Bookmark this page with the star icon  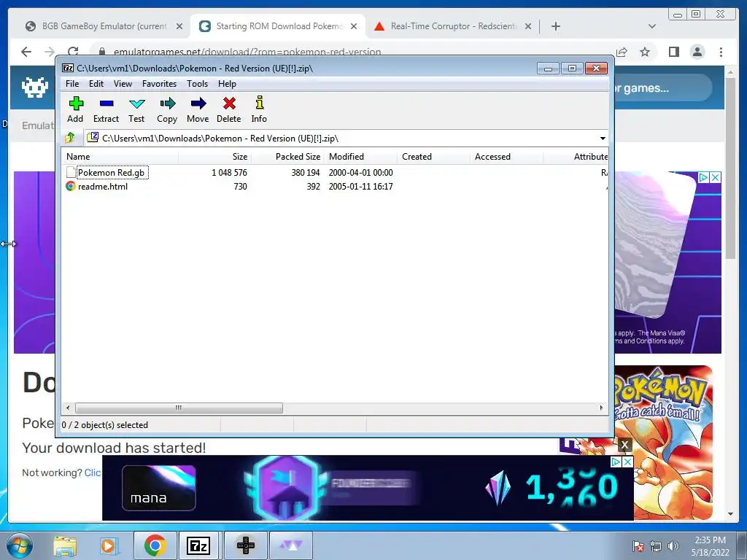click(645, 52)
